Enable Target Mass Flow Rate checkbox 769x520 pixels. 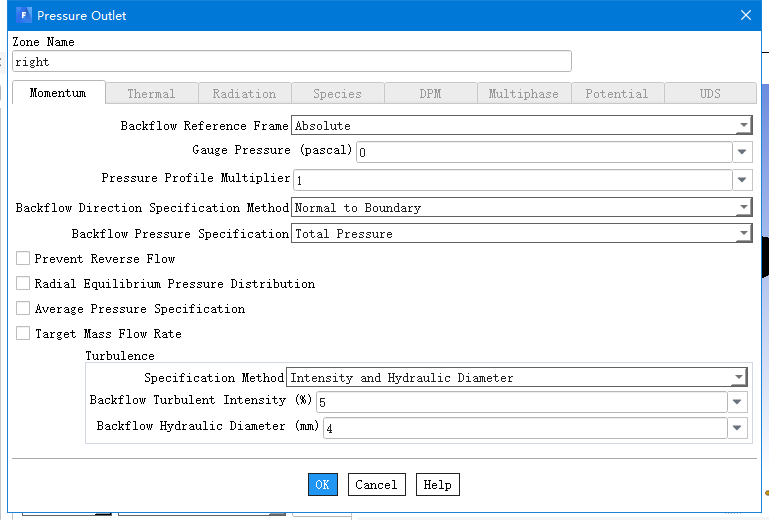point(23,333)
